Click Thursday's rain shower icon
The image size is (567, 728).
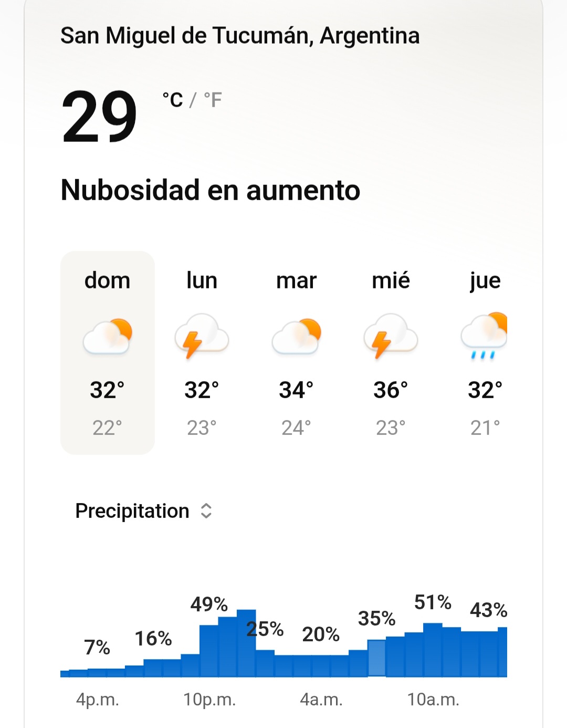(484, 336)
